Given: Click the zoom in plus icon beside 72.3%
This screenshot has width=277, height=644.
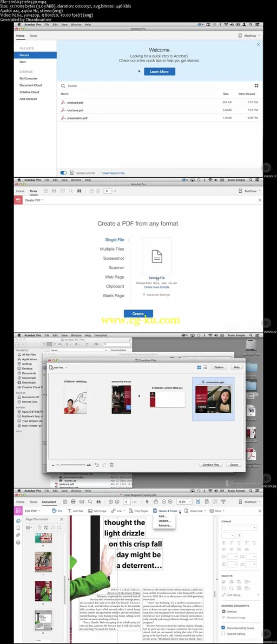Looking at the screenshot, I should click(170, 501).
